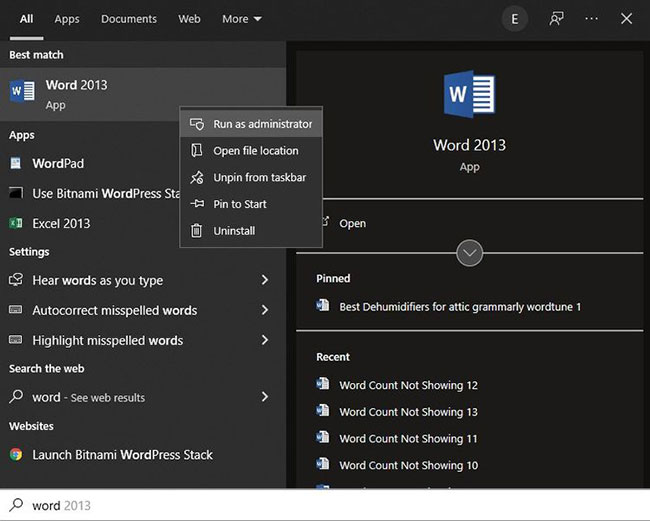Click the Chrome icon beside Launch Bitnami WordPress Stack
The image size is (650, 521).
pos(16,454)
